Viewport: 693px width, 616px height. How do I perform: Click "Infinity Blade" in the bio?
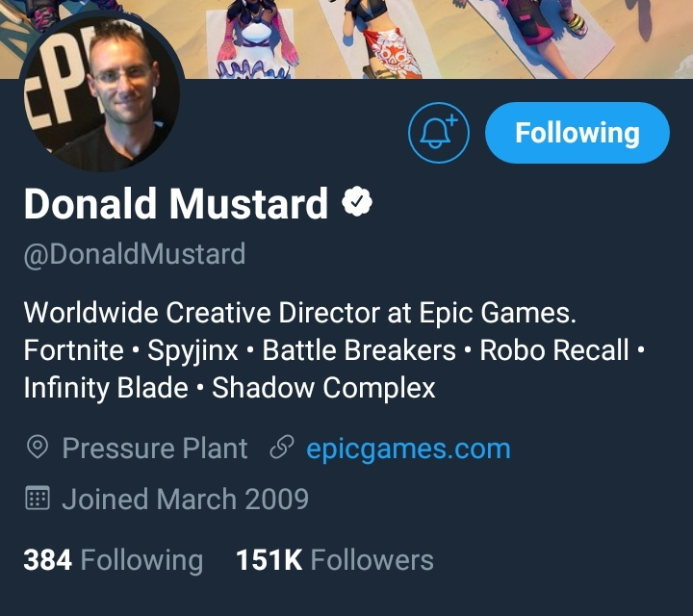point(106,388)
